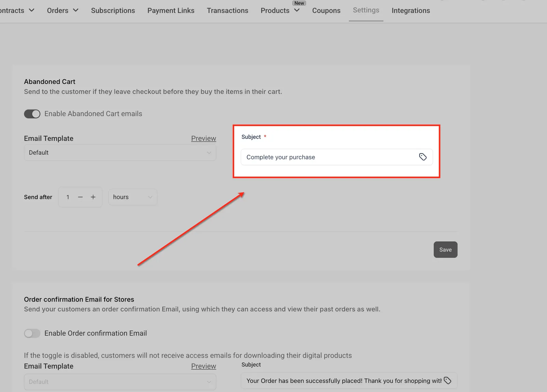Click Order confirmation Email for Stores heading
Image resolution: width=547 pixels, height=392 pixels.
click(x=79, y=299)
